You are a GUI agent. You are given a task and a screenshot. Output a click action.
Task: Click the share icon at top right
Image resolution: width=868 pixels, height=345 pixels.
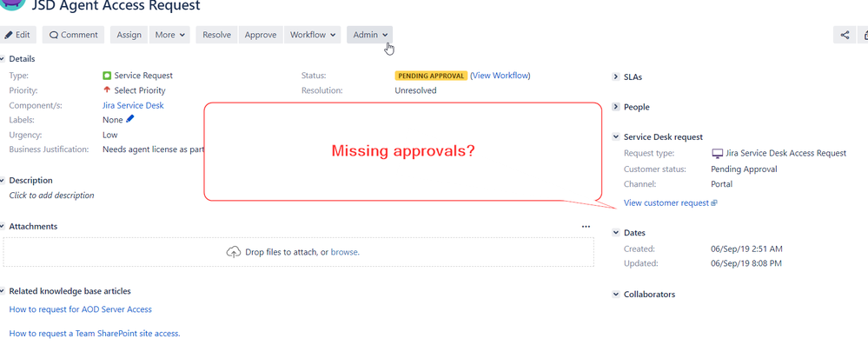[x=845, y=35]
